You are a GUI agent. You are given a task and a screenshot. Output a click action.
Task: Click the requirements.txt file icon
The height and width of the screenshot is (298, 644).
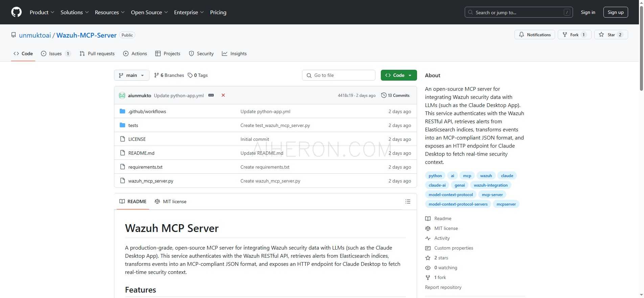click(x=122, y=167)
